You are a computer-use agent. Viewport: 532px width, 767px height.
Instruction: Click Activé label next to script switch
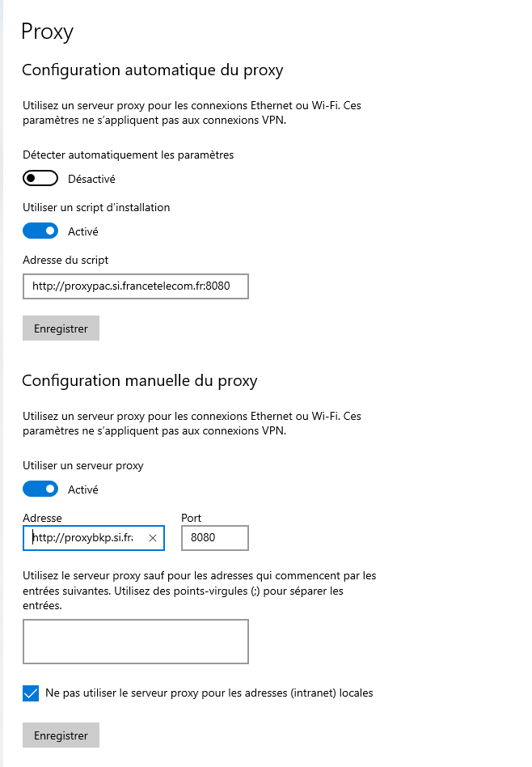83,231
